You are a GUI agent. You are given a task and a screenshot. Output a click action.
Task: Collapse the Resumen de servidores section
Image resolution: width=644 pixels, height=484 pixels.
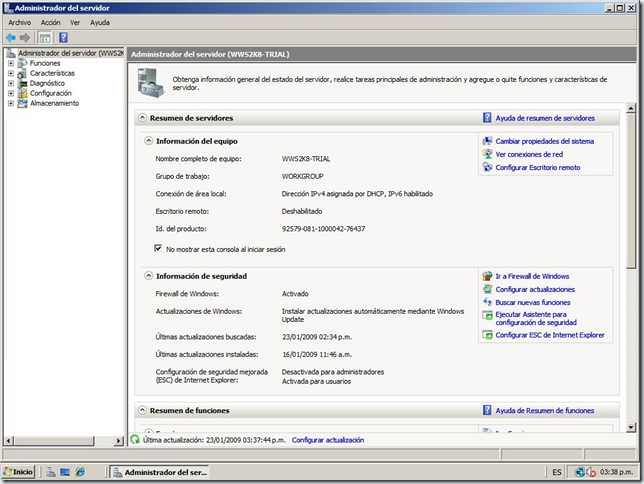click(x=142, y=118)
